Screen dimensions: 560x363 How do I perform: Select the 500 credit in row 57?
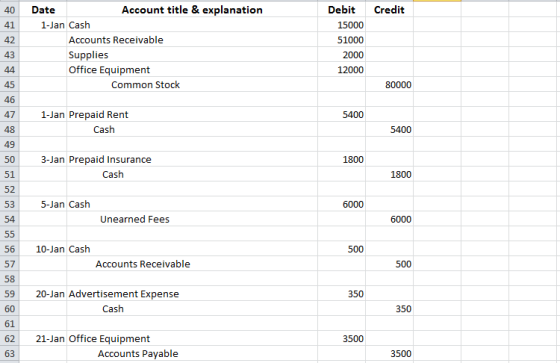pos(389,264)
